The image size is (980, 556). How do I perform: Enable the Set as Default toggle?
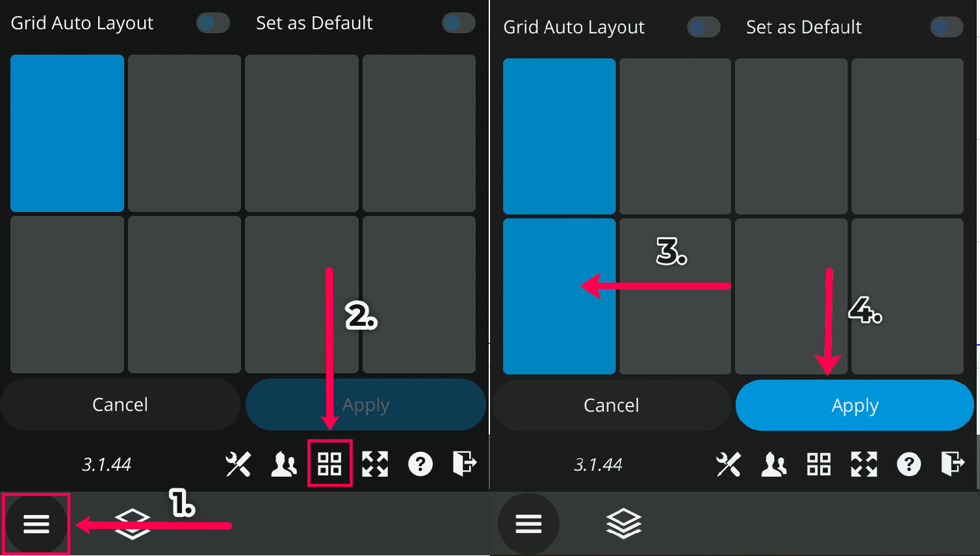458,23
